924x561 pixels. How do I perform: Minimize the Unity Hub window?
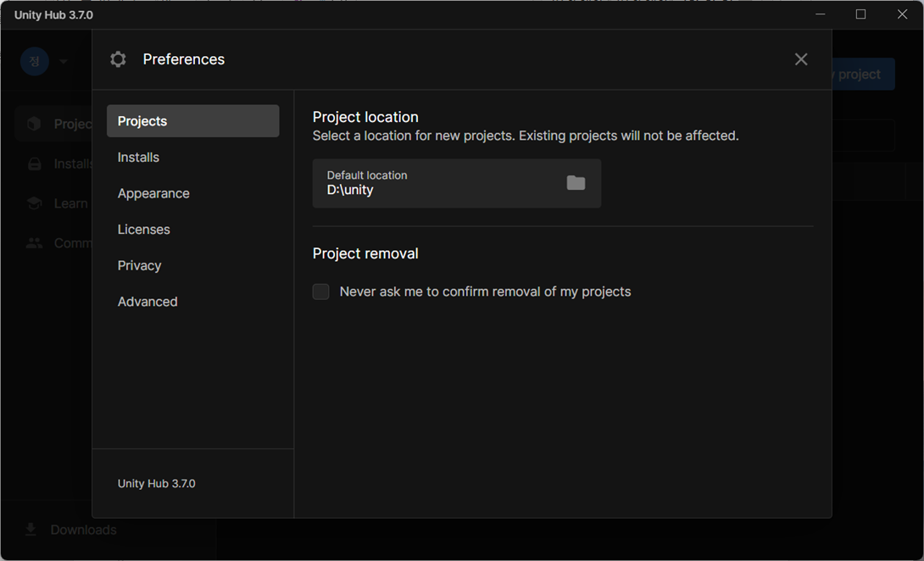click(x=821, y=14)
